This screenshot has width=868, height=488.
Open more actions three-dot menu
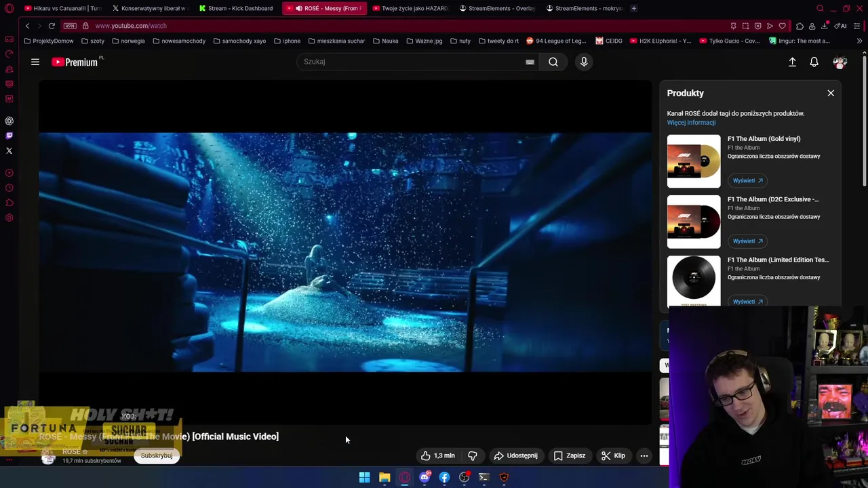pos(644,455)
